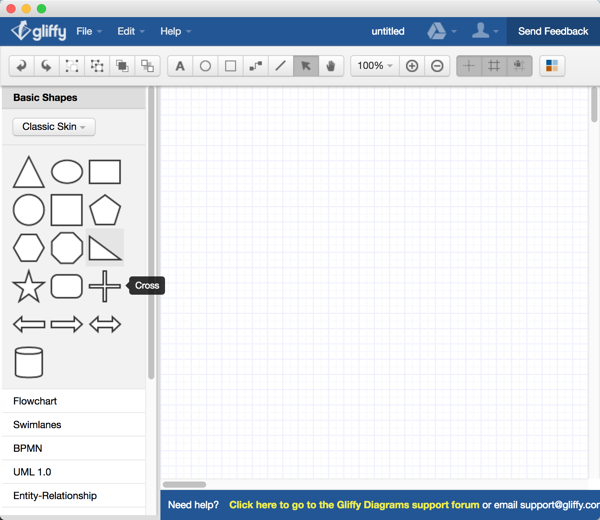Viewport: 600px width, 520px height.
Task: Expand the Swimlanes shape library
Action: tap(73, 425)
